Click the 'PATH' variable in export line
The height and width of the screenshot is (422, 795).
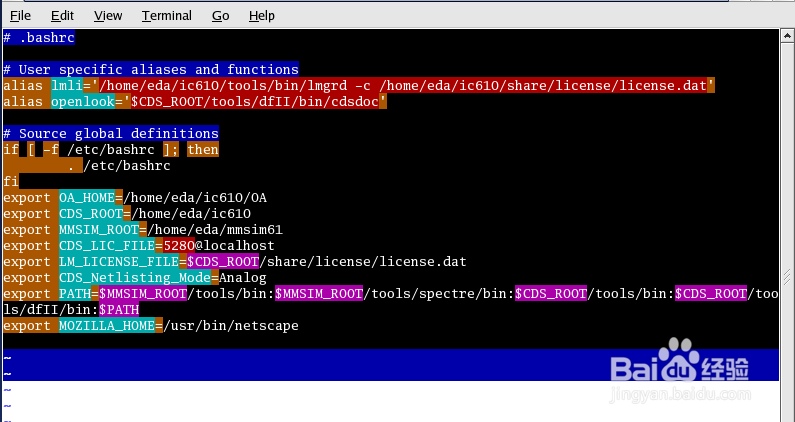tap(75, 294)
